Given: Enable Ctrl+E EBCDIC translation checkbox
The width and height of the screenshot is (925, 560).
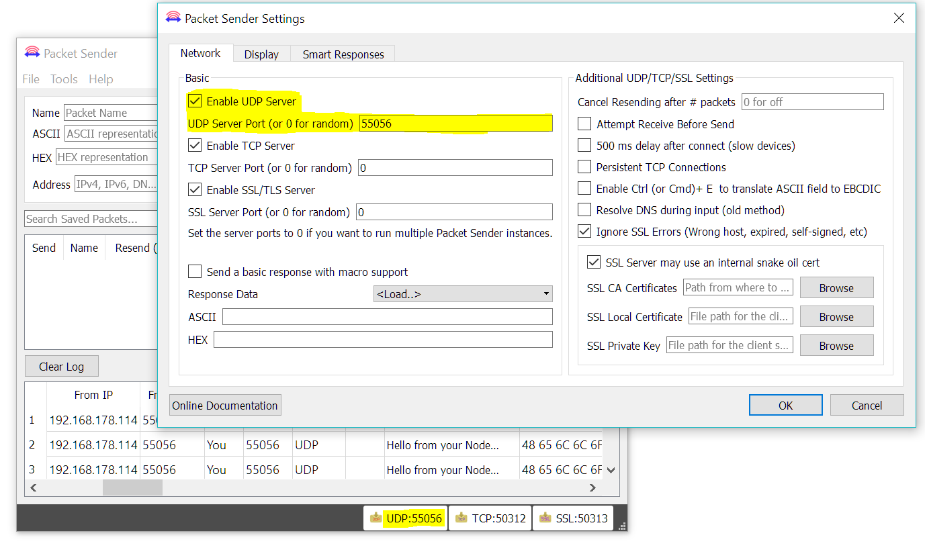Looking at the screenshot, I should click(x=584, y=189).
